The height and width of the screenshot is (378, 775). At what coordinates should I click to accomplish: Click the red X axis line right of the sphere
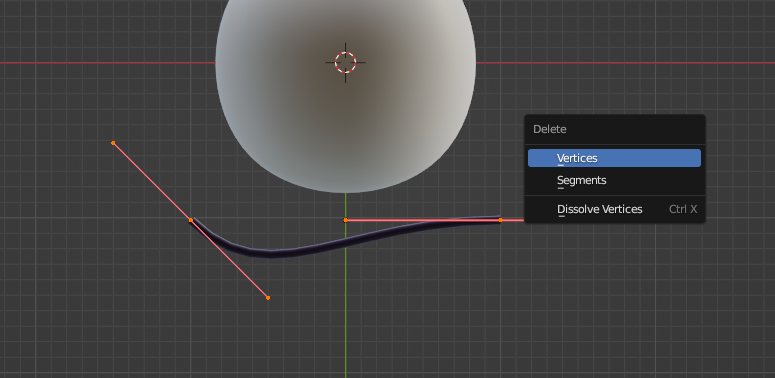coord(625,63)
